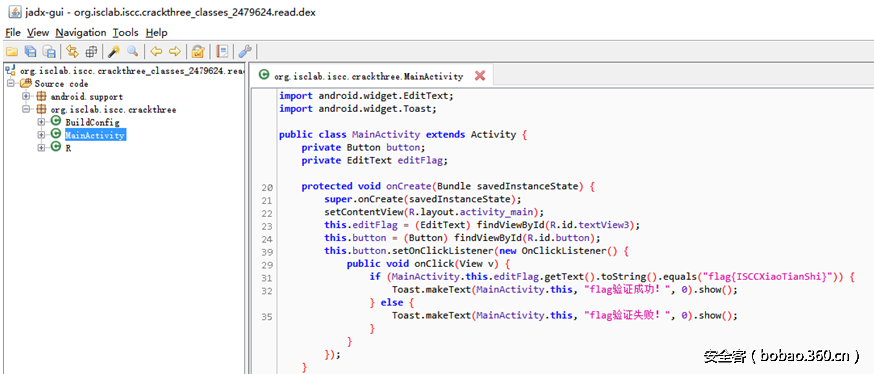Click Export as gradle project icon
Image resolution: width=874 pixels, height=374 pixels.
pos(50,52)
